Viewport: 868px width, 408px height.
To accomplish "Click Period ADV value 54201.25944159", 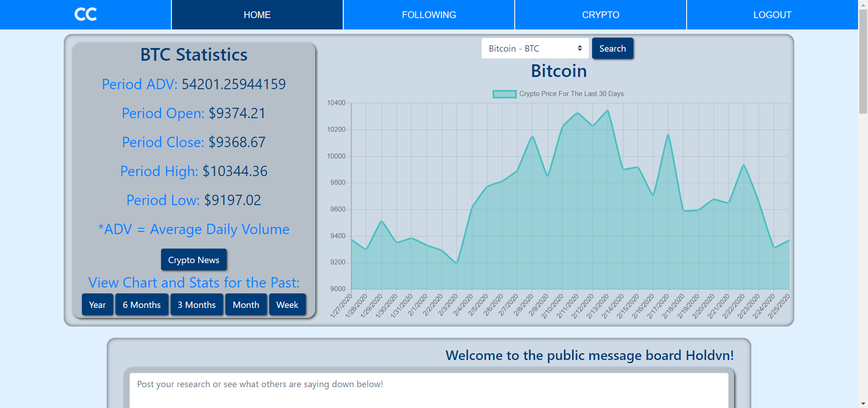I will (x=233, y=84).
